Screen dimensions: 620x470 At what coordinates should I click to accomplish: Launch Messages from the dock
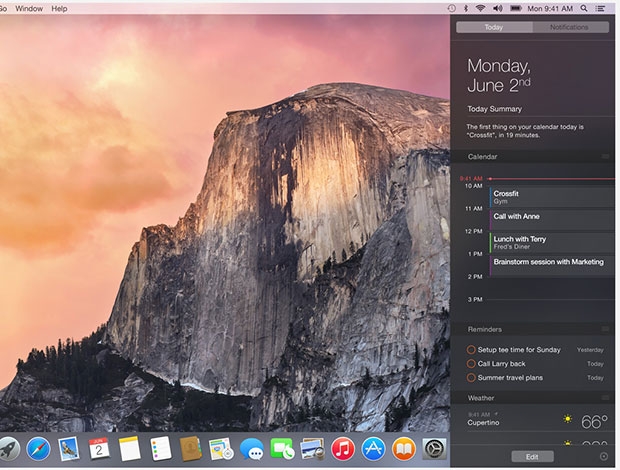point(252,449)
